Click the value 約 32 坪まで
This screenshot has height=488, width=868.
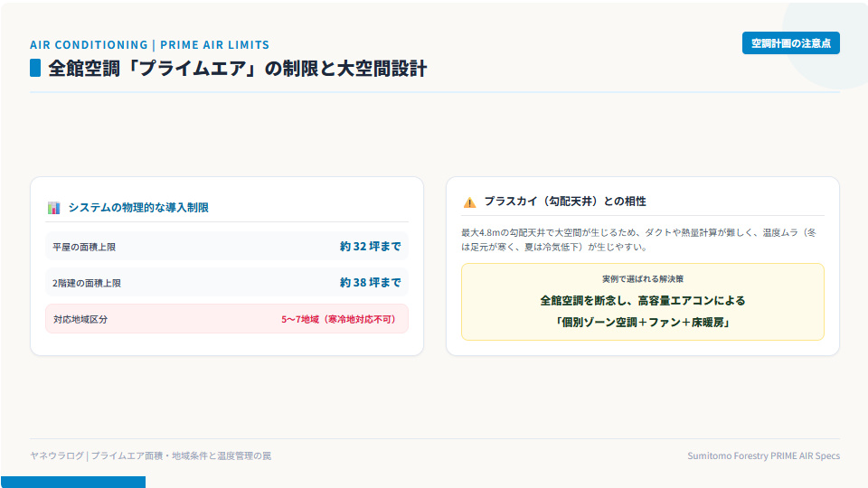point(371,246)
